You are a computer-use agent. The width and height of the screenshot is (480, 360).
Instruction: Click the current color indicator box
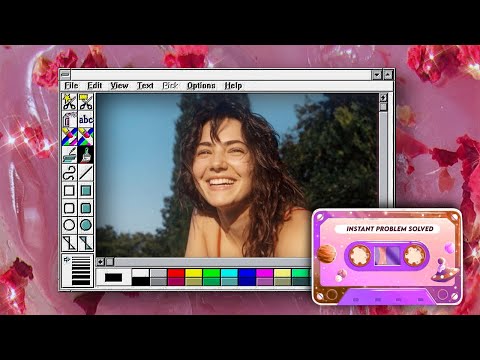[x=113, y=277]
